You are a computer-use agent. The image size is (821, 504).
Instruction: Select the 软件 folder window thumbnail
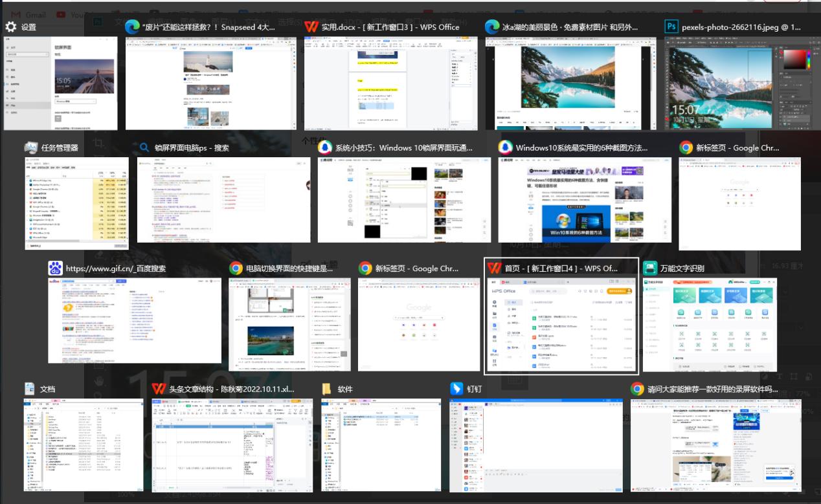pyautogui.click(x=381, y=445)
